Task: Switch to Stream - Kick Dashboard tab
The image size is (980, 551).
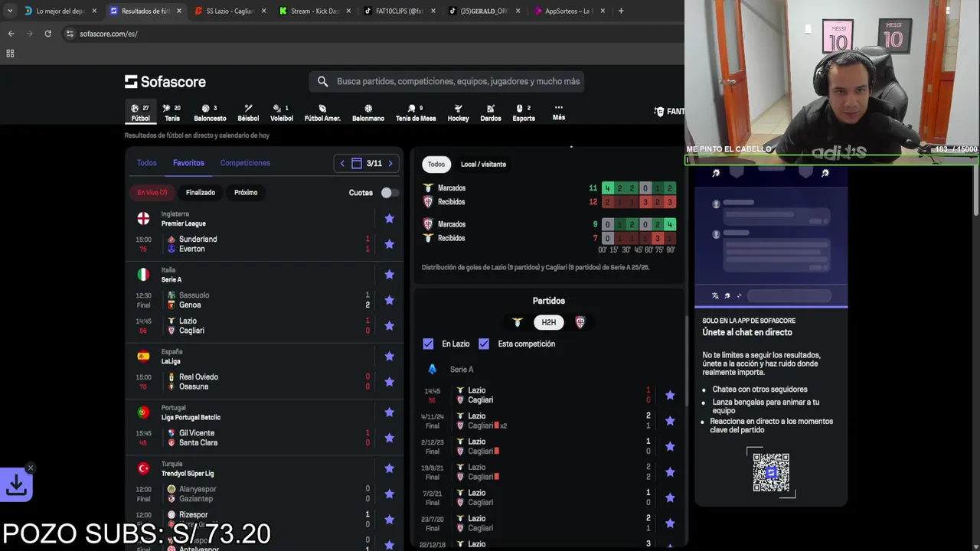Action: click(314, 11)
